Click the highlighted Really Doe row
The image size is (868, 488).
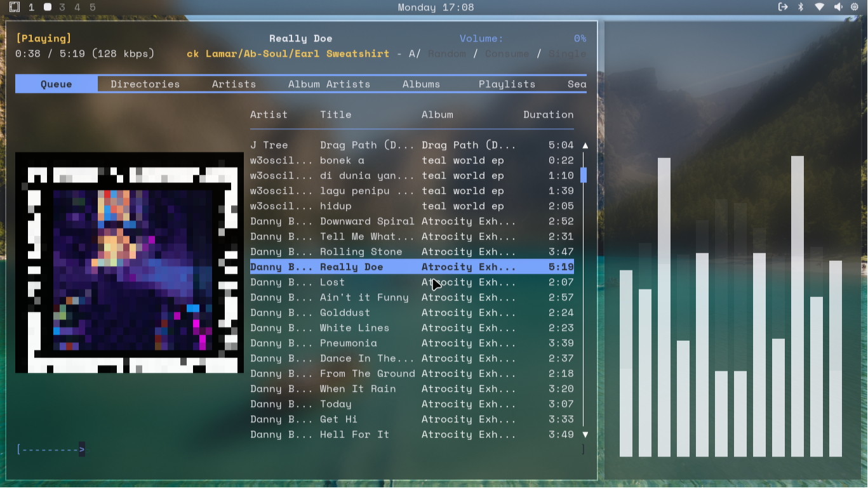point(412,267)
